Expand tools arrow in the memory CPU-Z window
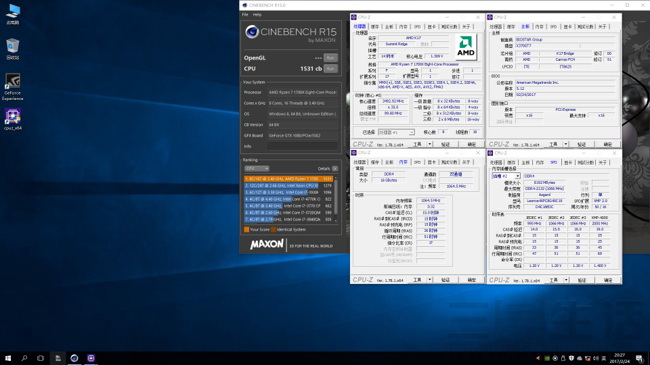650x365 pixels. [x=429, y=280]
